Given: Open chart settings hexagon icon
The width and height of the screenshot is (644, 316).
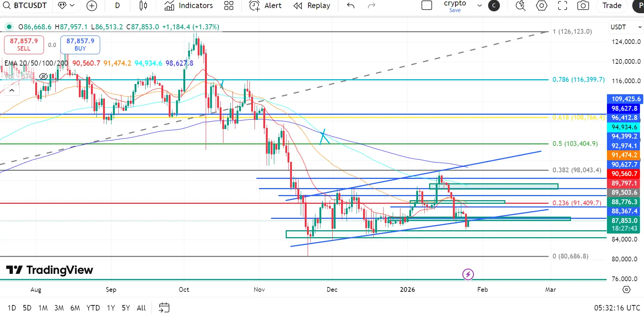Looking at the screenshot, I should [542, 5].
